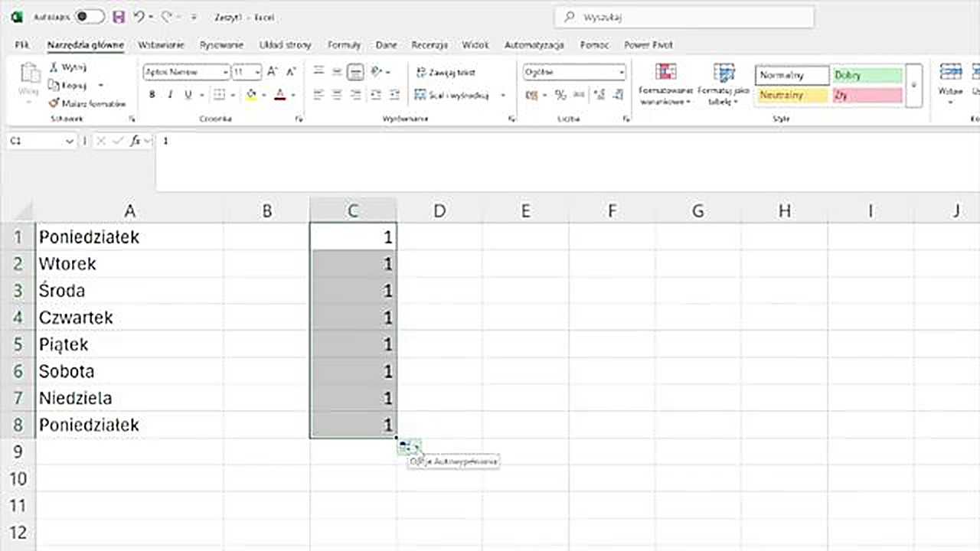Toggle the AutoSave switch
Screen dimensions: 980x551
[x=90, y=17]
